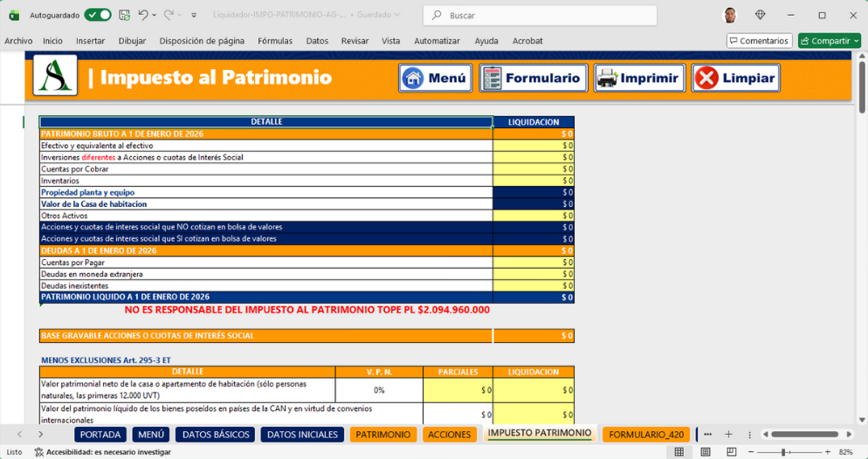Switch to the Insertar ribbon tab
Screen dimensions: 868x459
click(90, 41)
